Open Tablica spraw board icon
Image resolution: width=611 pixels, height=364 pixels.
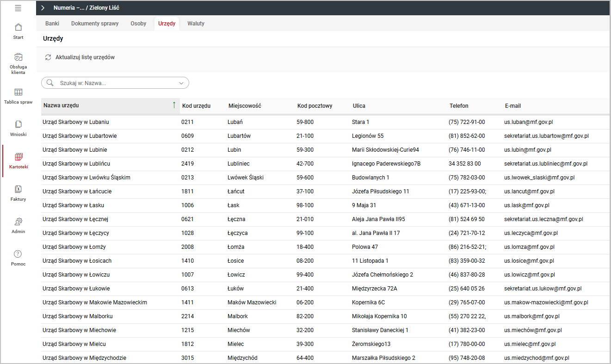[x=18, y=92]
